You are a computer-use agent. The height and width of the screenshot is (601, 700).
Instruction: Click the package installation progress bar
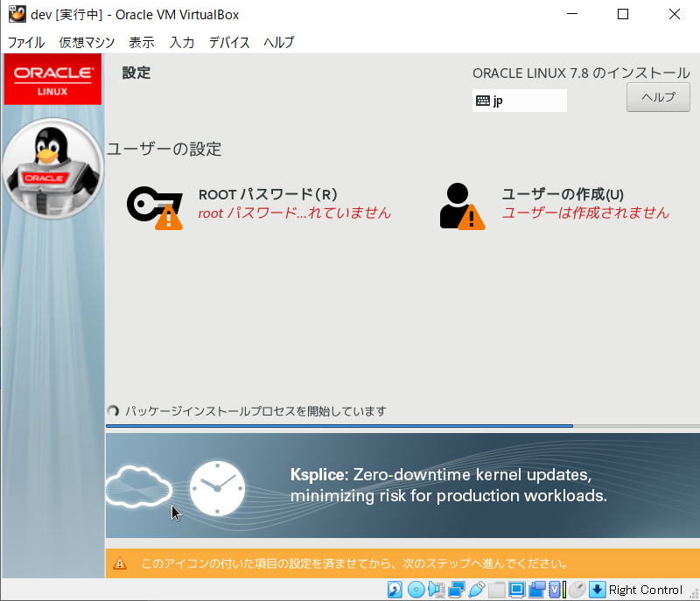coord(402,426)
